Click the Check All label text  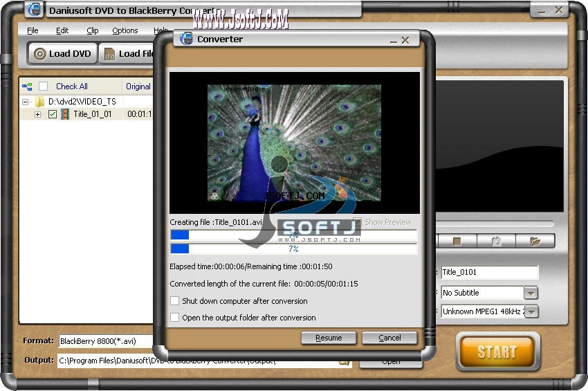point(72,87)
